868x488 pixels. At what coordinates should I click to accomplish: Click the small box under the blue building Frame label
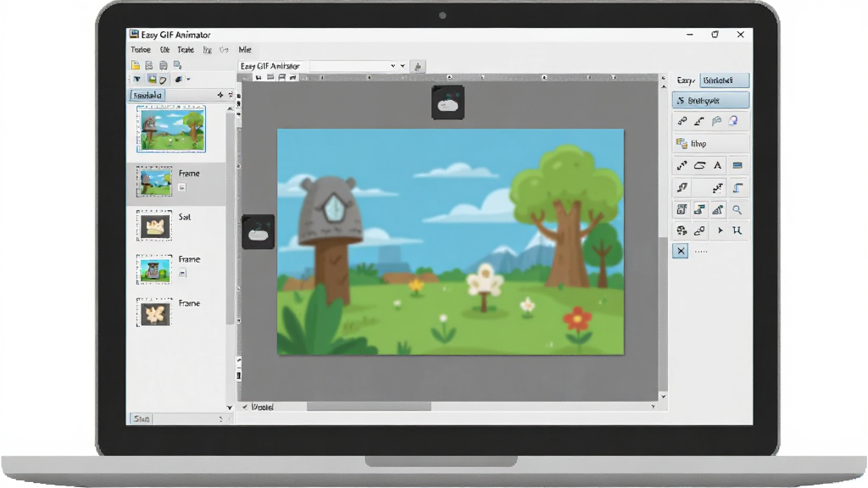pyautogui.click(x=182, y=274)
